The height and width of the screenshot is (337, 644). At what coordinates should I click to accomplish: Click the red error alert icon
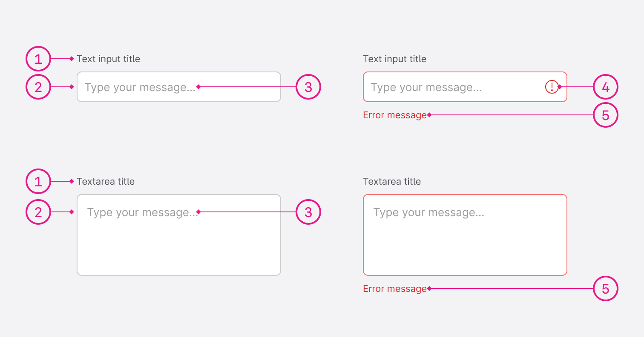[x=552, y=87]
